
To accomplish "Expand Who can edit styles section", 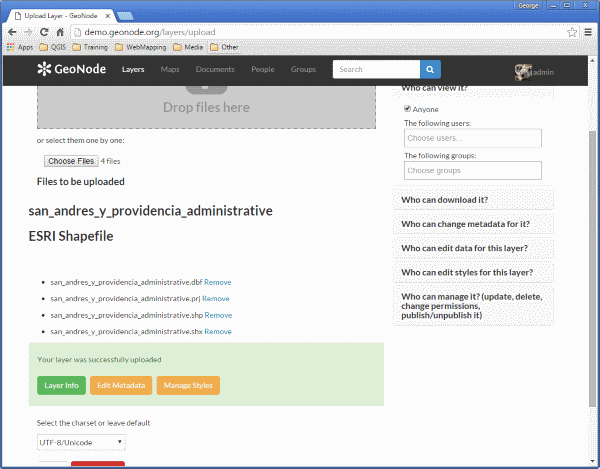I will [x=473, y=272].
